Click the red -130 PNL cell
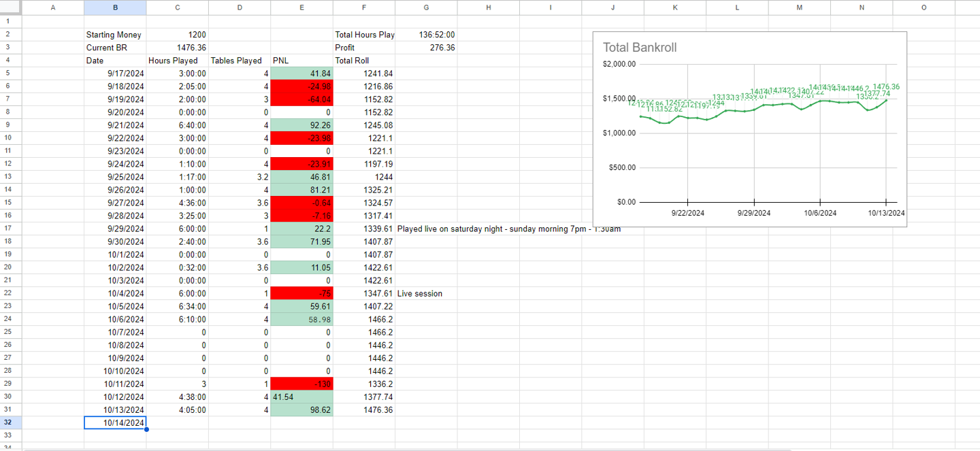Image resolution: width=980 pixels, height=451 pixels. pos(301,384)
